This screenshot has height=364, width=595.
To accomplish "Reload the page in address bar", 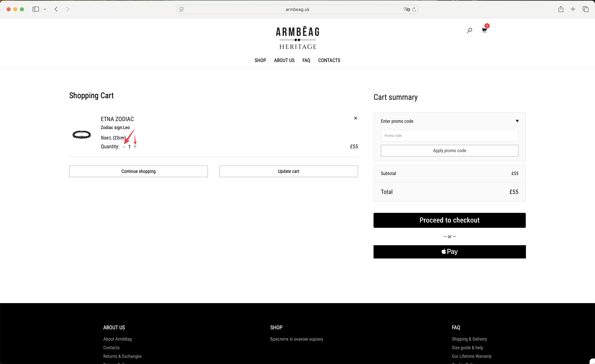I will click(x=414, y=9).
